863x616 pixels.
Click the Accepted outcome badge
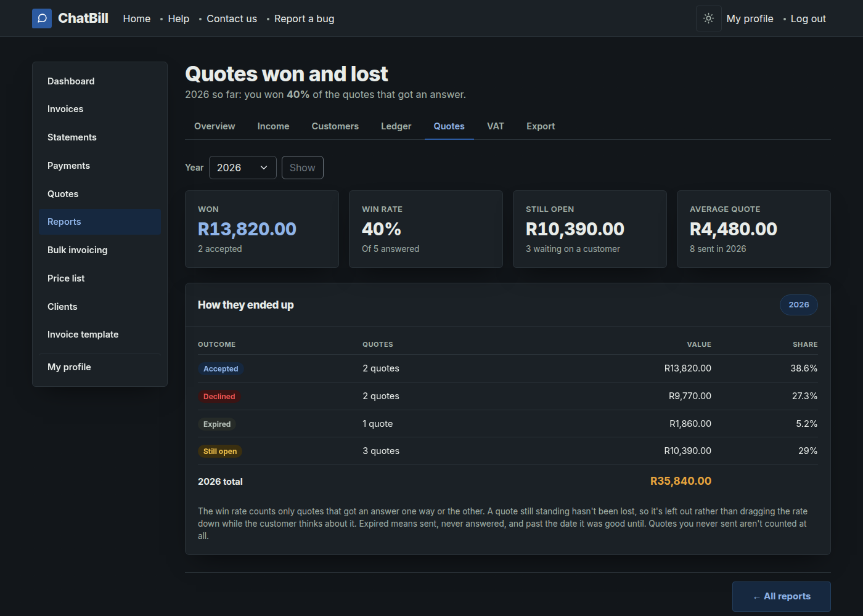221,369
